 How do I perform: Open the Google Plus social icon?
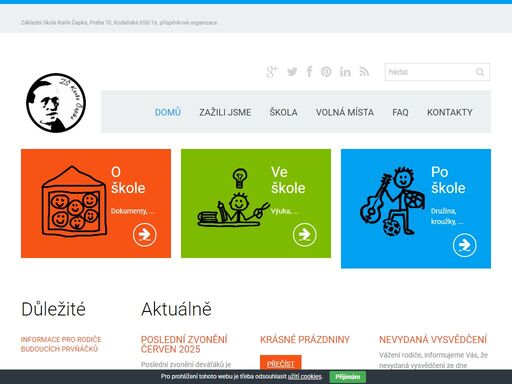[x=272, y=72]
